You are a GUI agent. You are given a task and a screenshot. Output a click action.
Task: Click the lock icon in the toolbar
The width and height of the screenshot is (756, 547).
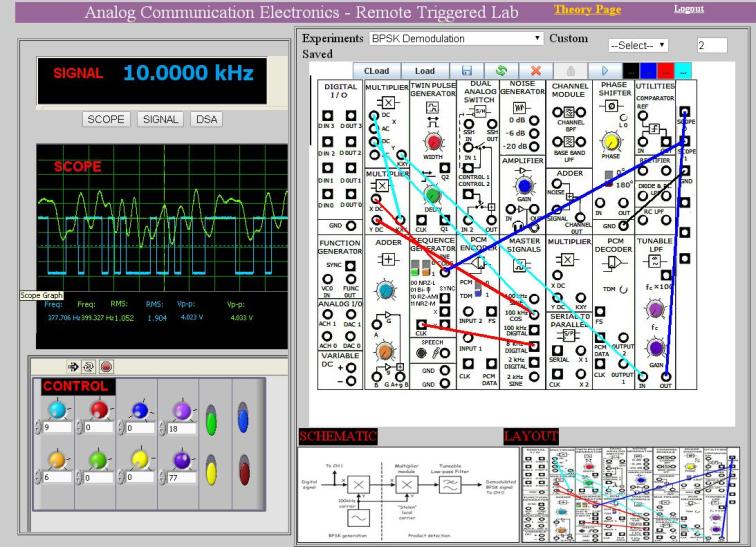(570, 71)
